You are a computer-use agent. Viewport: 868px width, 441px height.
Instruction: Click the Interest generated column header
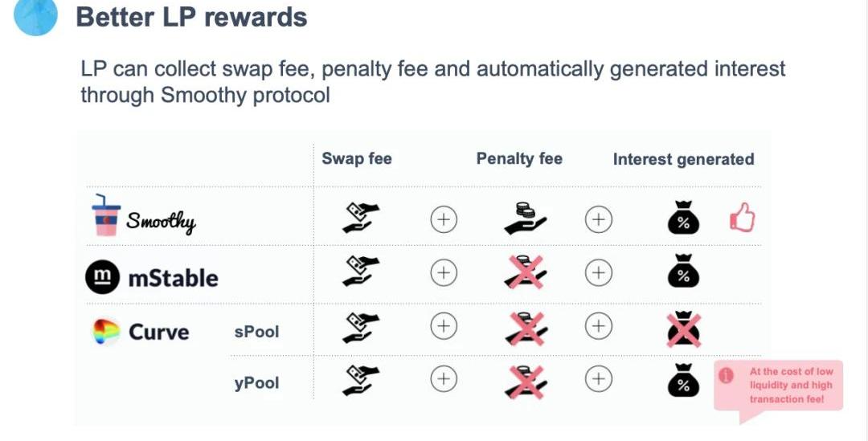point(683,159)
